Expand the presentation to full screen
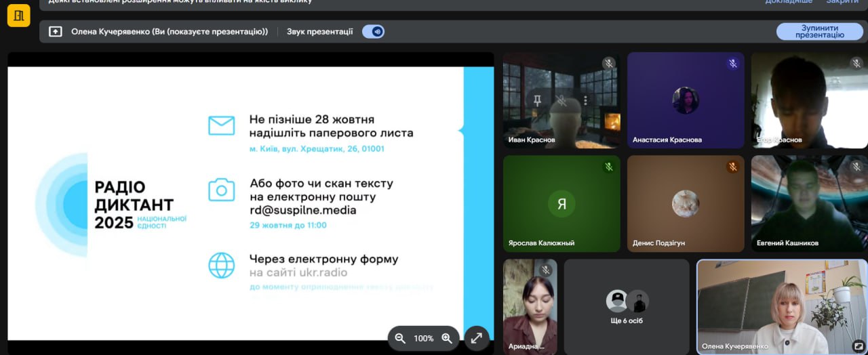Image resolution: width=868 pixels, height=355 pixels. (x=477, y=338)
